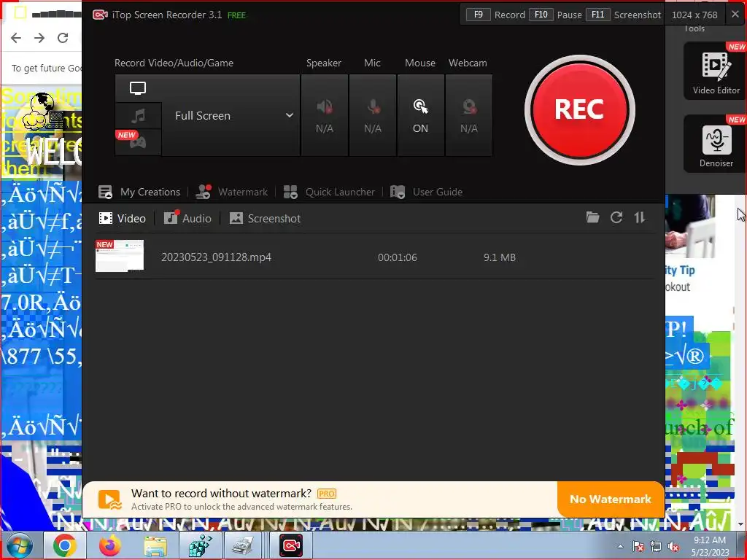
Task: Toggle the Speaker recording option
Action: [x=325, y=115]
